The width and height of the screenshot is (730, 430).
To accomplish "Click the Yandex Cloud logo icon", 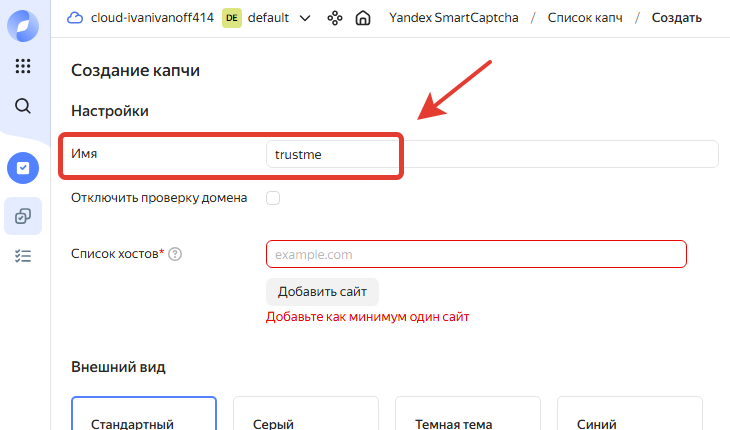I will (23, 24).
